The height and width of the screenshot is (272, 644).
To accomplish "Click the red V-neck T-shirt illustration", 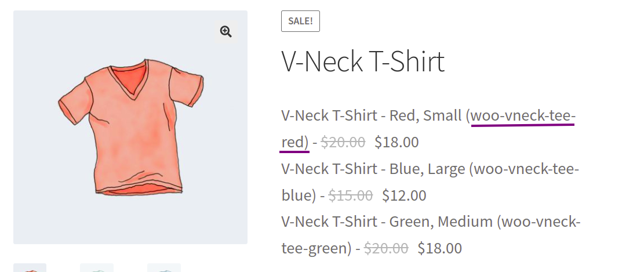I will click(x=130, y=127).
